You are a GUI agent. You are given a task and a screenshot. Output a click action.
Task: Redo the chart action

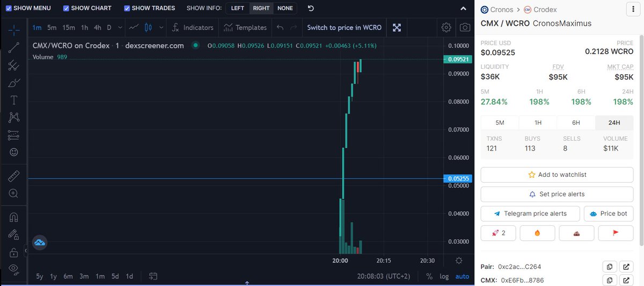pos(293,27)
